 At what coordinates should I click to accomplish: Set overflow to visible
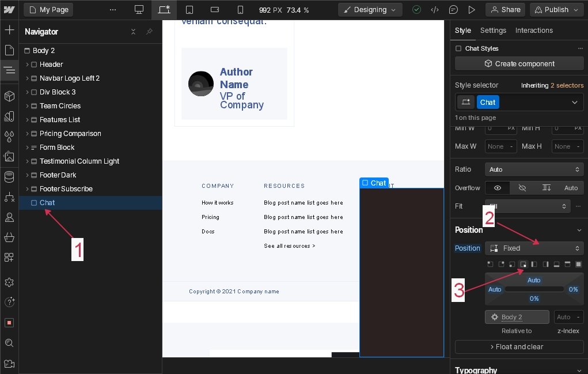tap(498, 188)
